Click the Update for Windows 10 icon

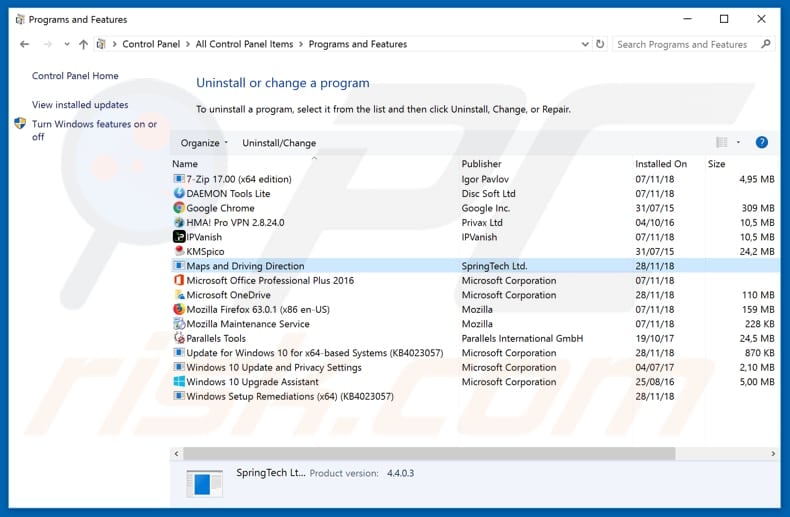tap(179, 352)
